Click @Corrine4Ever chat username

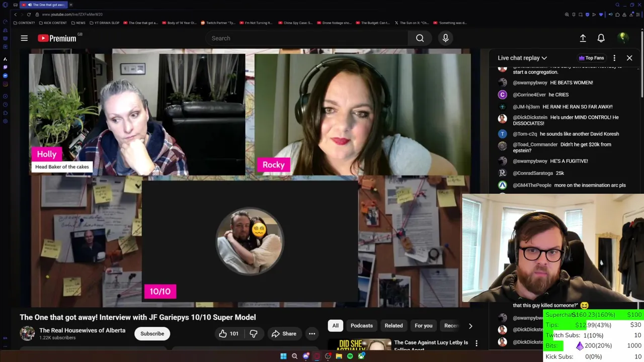click(529, 95)
